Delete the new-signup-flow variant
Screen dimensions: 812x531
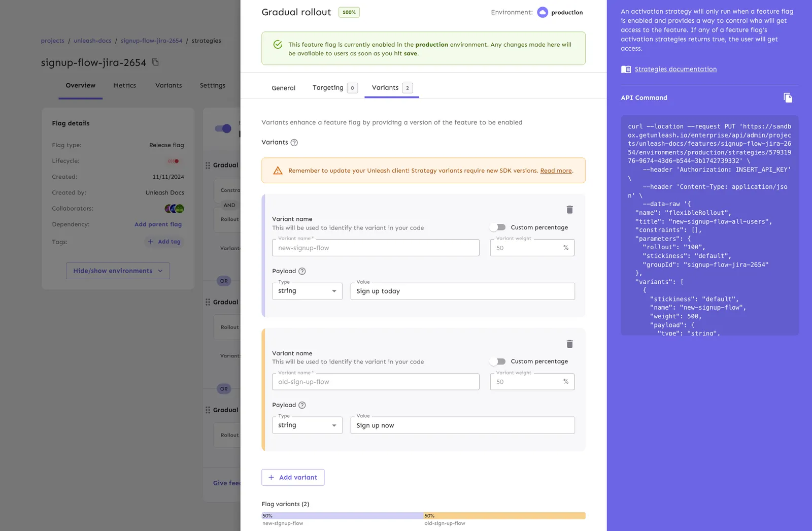click(569, 210)
